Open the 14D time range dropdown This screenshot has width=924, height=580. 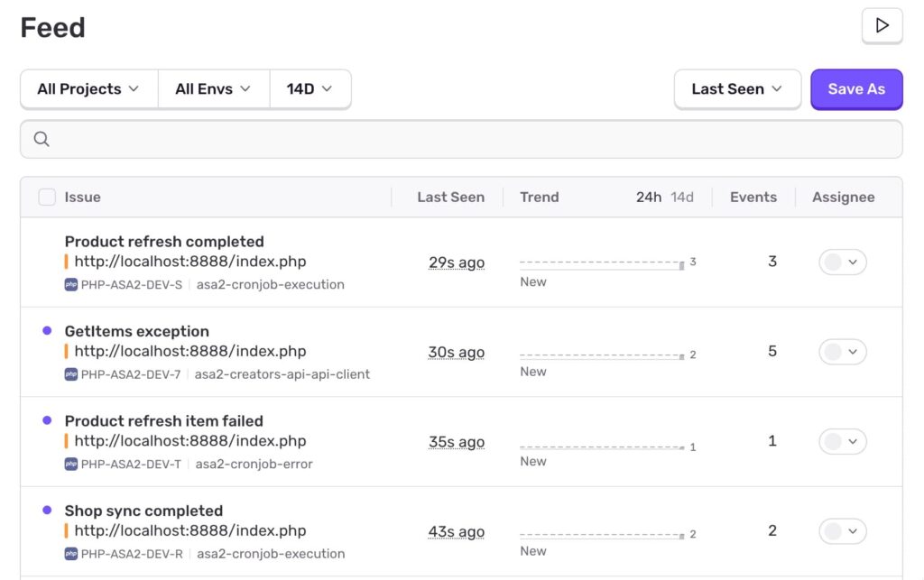click(x=310, y=89)
